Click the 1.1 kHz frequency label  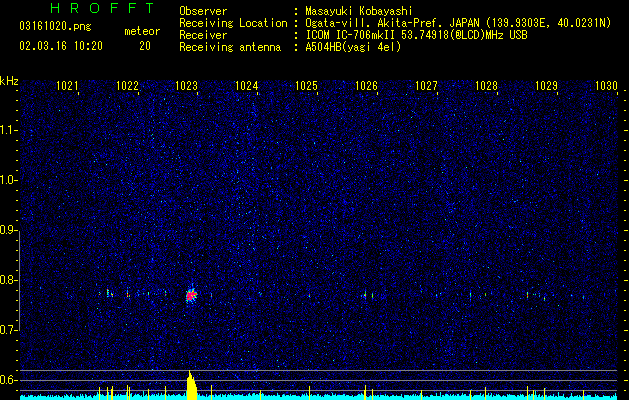8,130
